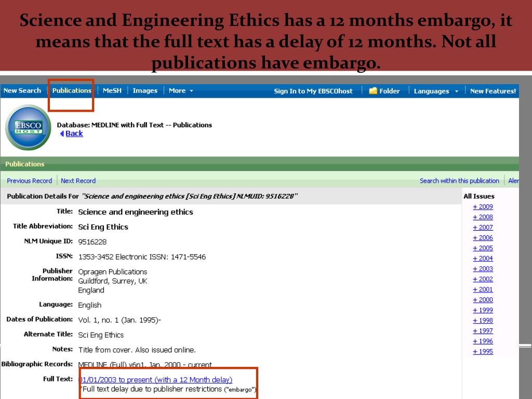The image size is (532, 399).
Task: Expand the 2008 issues list
Action: [x=483, y=217]
